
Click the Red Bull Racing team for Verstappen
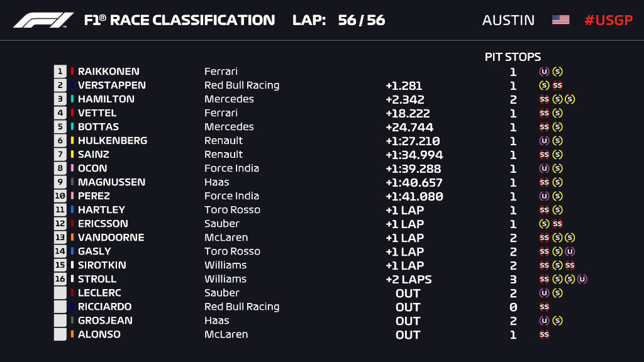(x=242, y=85)
